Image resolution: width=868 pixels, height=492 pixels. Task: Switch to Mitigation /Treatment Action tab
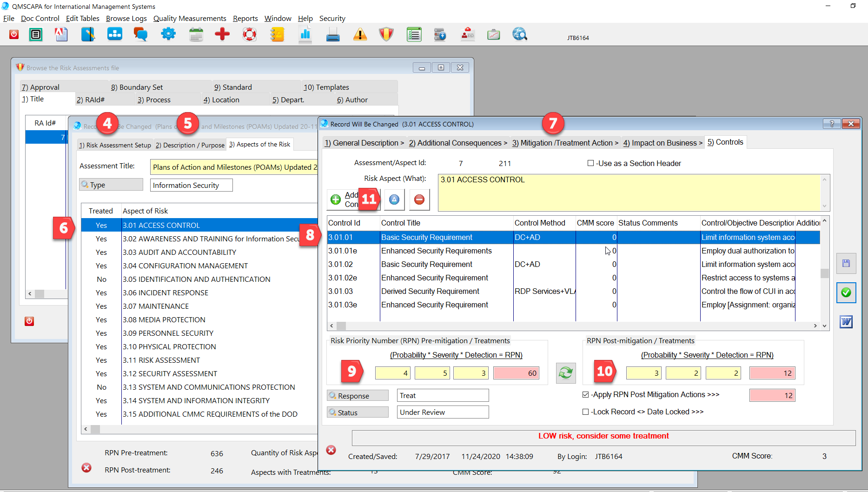pyautogui.click(x=565, y=143)
